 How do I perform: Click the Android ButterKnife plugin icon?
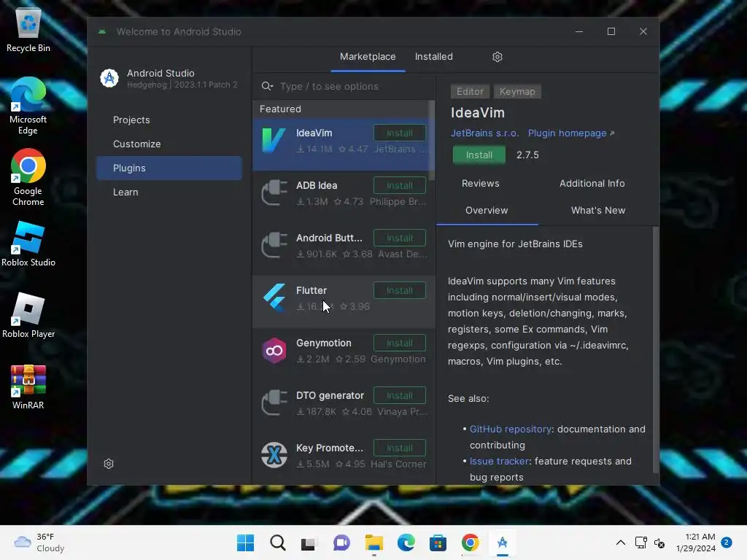pos(274,245)
